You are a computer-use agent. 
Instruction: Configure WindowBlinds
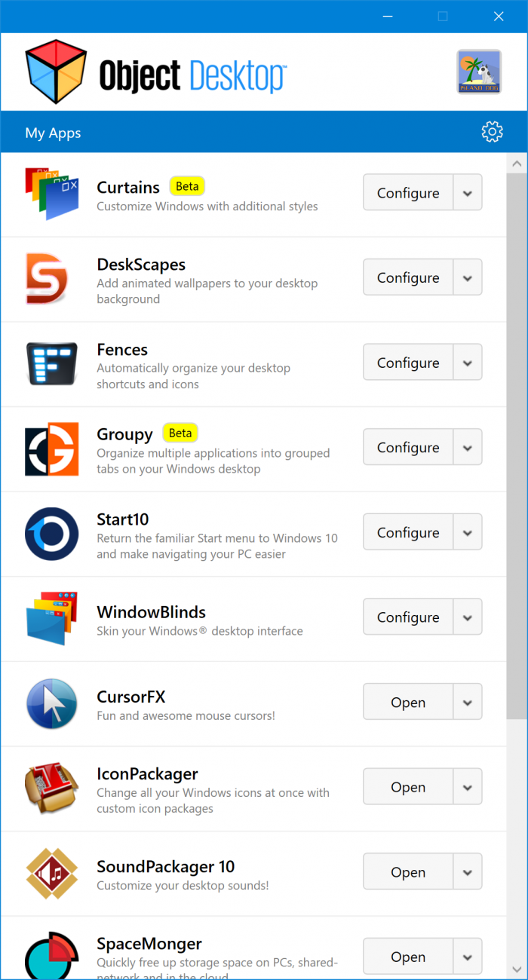408,617
